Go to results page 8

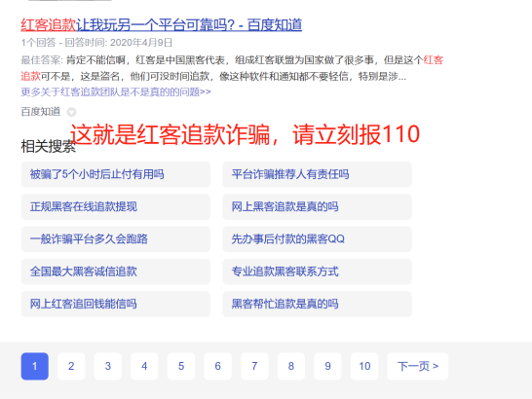[291, 366]
